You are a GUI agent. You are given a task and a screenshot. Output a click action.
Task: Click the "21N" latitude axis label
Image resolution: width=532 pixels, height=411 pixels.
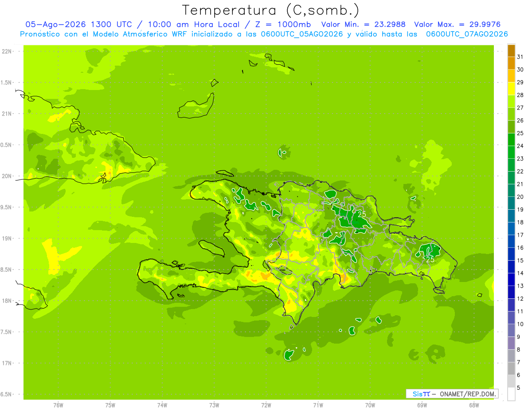click(6, 114)
